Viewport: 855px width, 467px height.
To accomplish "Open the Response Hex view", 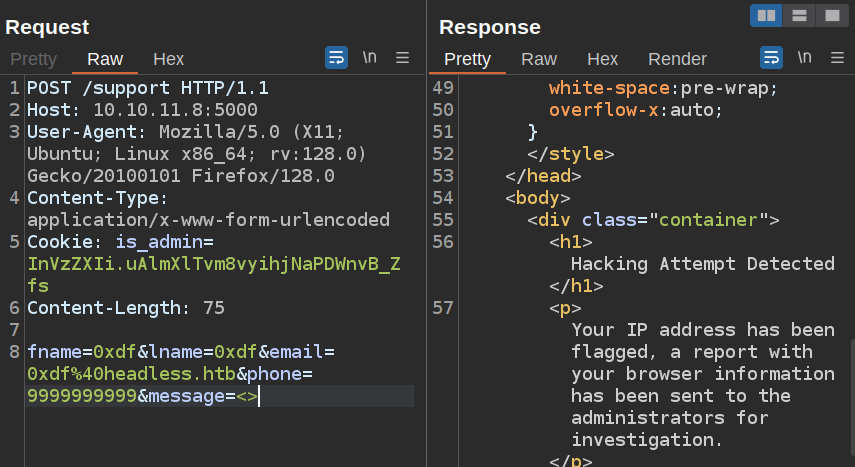I will 602,59.
